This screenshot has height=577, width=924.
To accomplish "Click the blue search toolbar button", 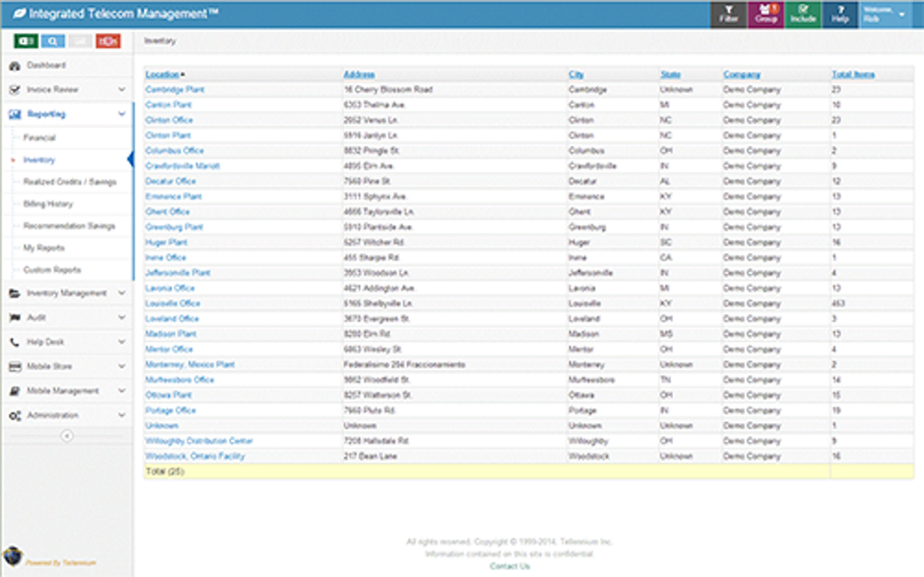I will [x=53, y=41].
